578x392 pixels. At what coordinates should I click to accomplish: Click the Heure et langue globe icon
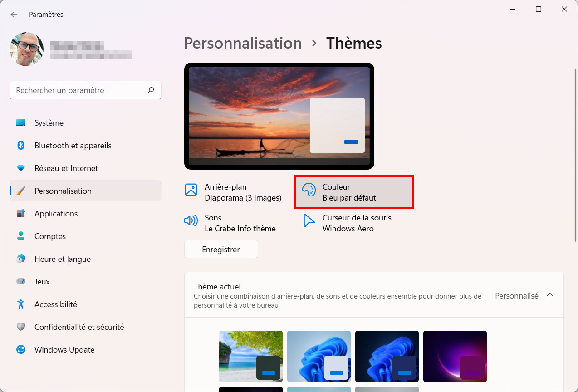[x=21, y=259]
